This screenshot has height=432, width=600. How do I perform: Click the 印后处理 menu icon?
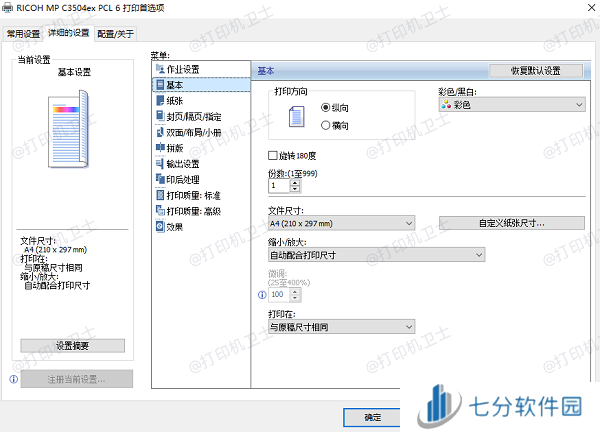tap(160, 179)
